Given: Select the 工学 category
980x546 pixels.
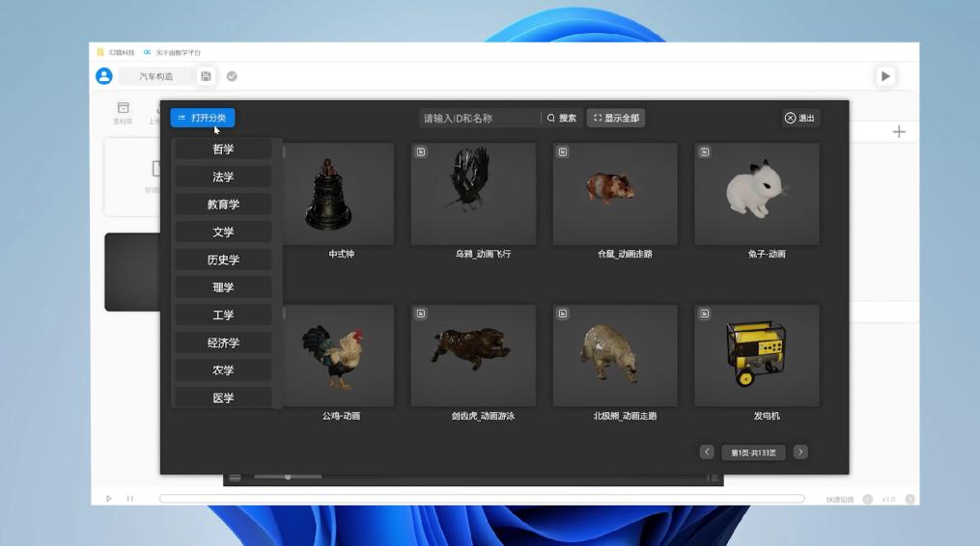Looking at the screenshot, I should pos(223,314).
